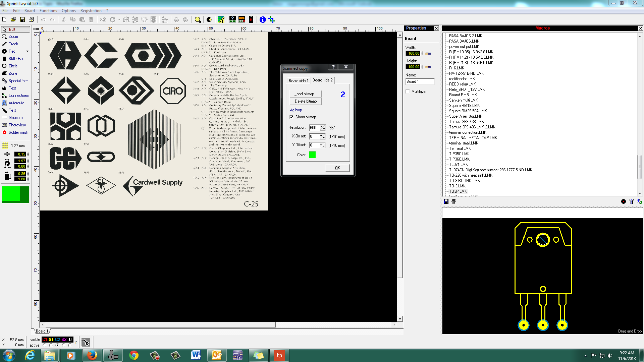644x362 pixels.
Task: Click the Load bitmap button
Action: click(306, 94)
